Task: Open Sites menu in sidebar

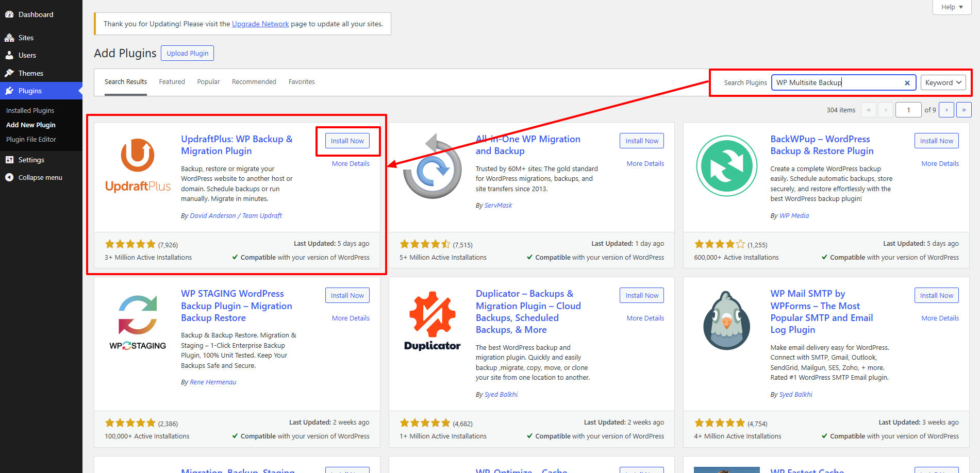Action: [41, 38]
